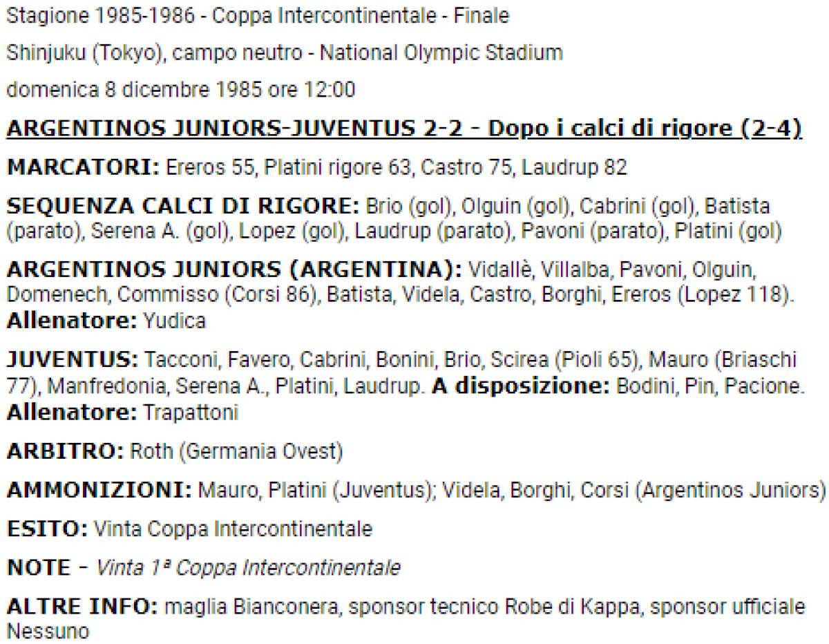Click the ALTRE INFO label
Screen dimensions: 829x644
tap(83, 607)
